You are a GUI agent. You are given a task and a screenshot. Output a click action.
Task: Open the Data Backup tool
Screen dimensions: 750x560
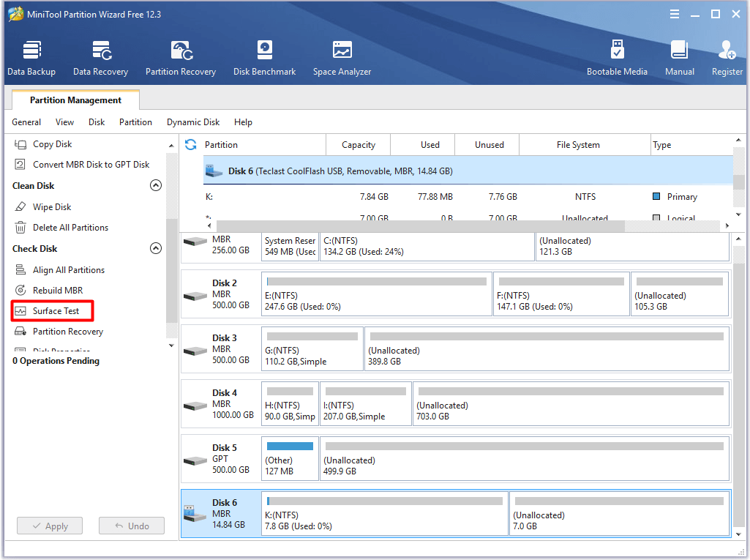coord(31,58)
